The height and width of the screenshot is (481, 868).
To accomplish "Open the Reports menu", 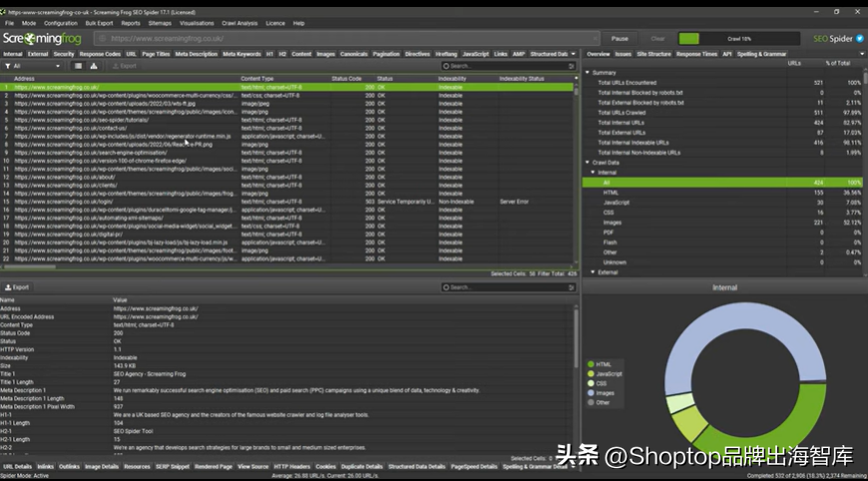I will (131, 23).
